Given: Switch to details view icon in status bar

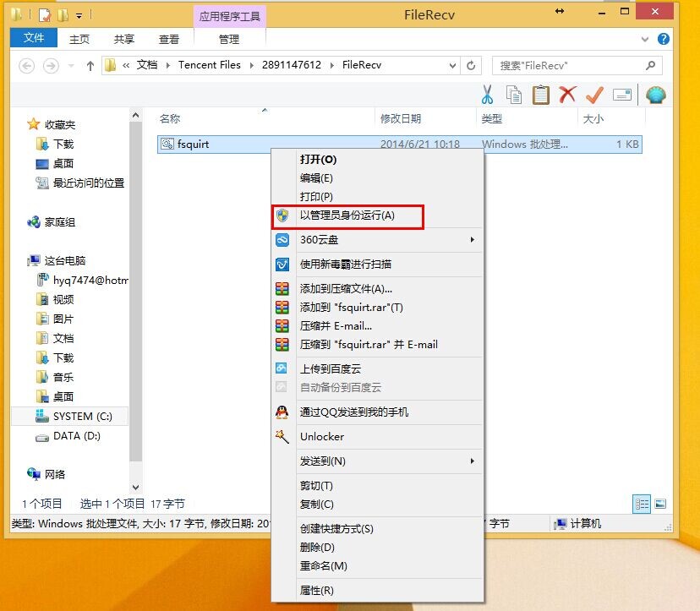Looking at the screenshot, I should [642, 504].
